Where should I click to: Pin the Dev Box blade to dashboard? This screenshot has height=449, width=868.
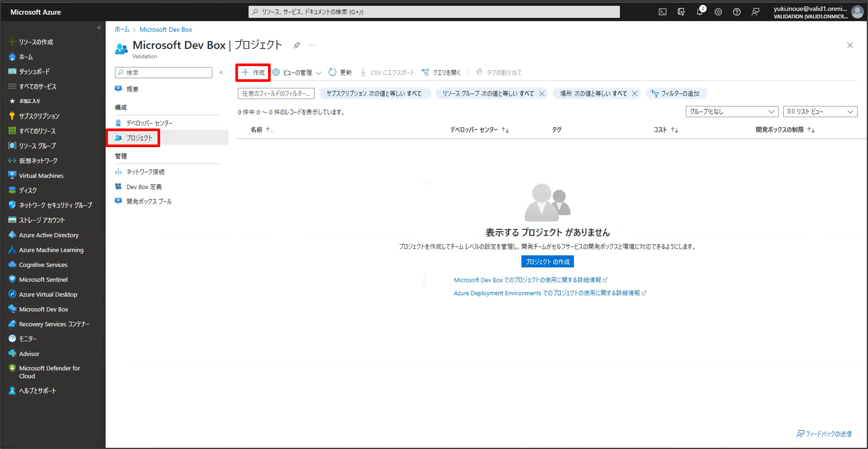(297, 45)
